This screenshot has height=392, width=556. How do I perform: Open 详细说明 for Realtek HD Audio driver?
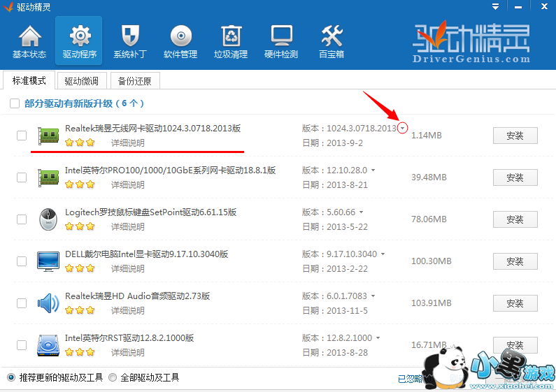128,310
